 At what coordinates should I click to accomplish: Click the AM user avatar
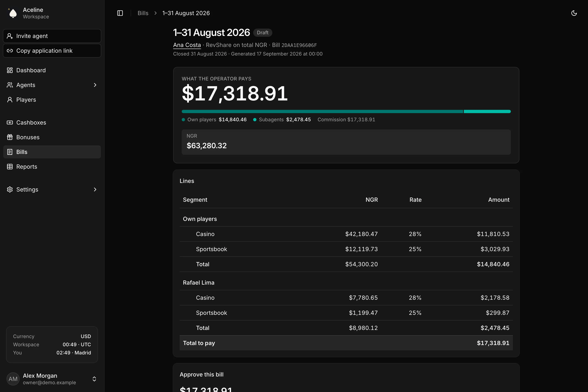point(13,379)
